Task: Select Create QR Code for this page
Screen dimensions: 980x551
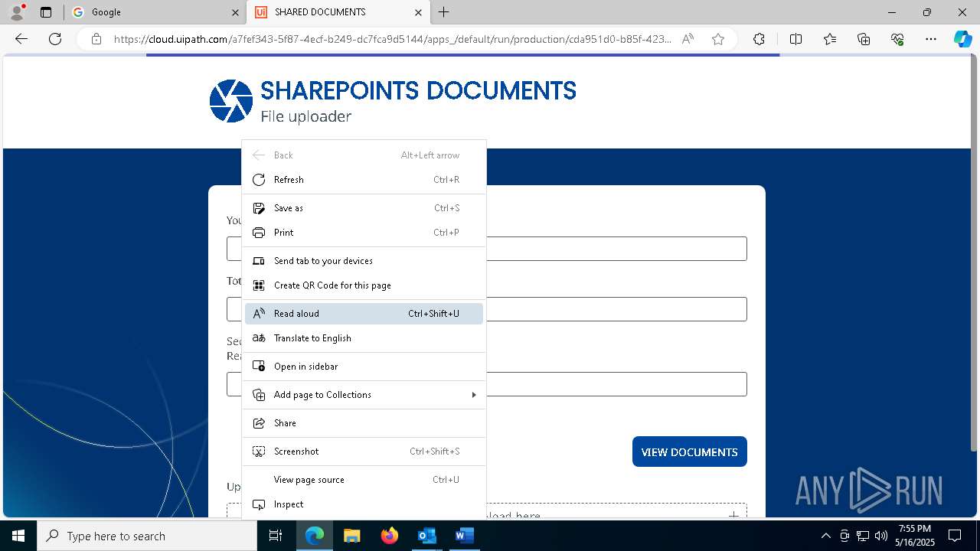Action: (x=364, y=285)
